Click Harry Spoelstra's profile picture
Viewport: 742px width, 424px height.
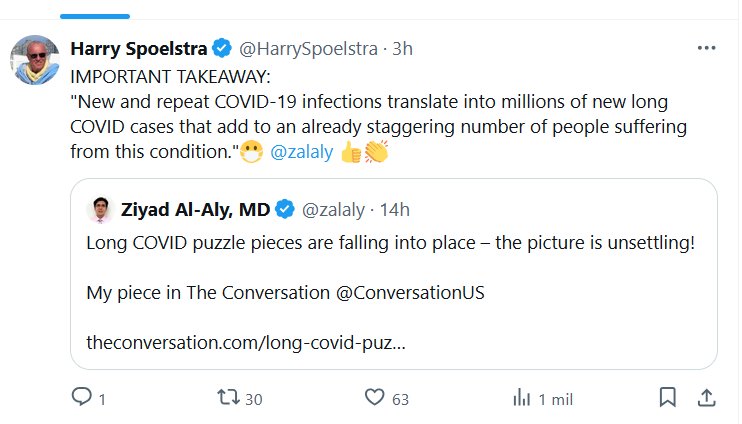point(35,60)
